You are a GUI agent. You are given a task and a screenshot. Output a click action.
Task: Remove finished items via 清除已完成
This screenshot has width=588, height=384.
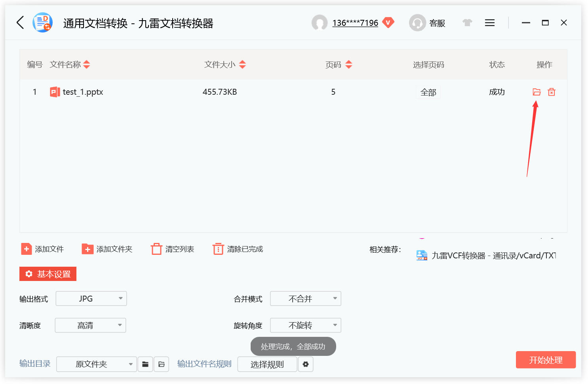[x=238, y=249]
